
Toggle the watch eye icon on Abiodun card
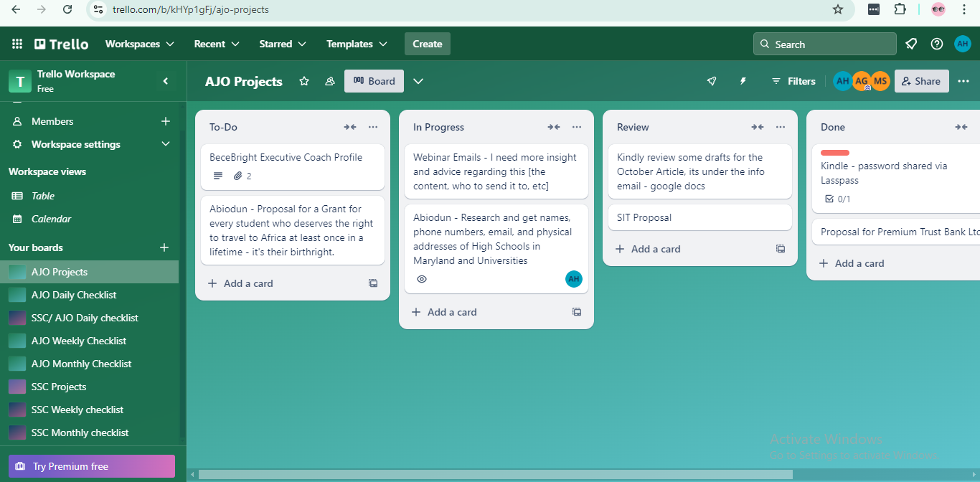coord(422,279)
